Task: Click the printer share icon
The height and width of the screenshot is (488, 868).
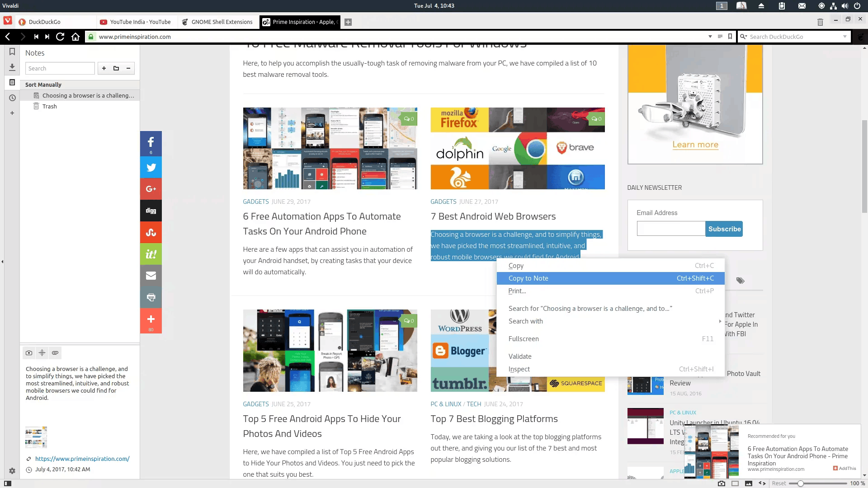Action: pos(151,297)
